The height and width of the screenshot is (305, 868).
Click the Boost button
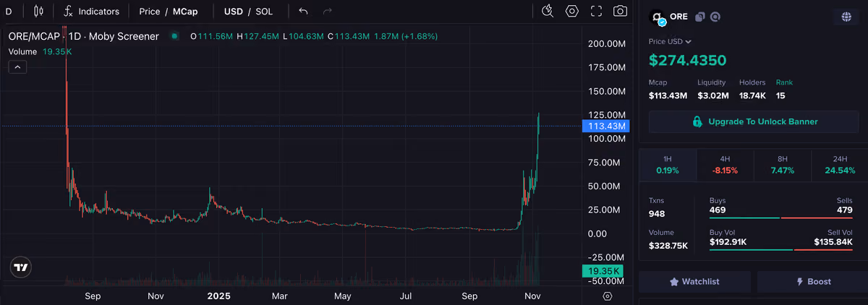click(813, 282)
